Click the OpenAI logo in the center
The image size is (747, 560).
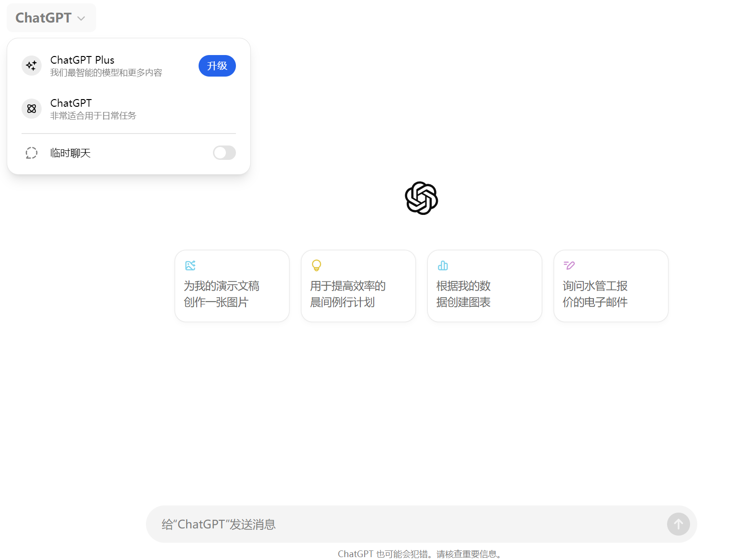click(422, 198)
